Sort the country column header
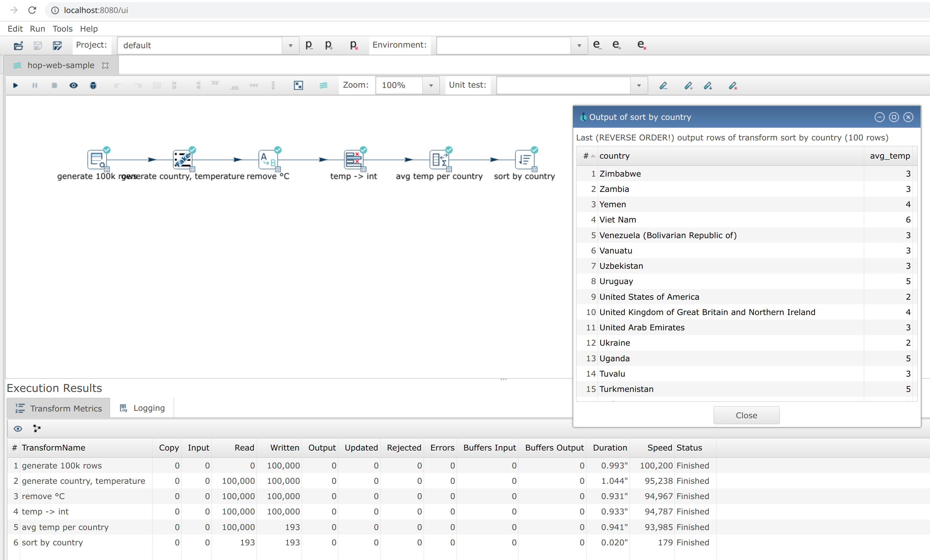The height and width of the screenshot is (560, 930). 615,155
